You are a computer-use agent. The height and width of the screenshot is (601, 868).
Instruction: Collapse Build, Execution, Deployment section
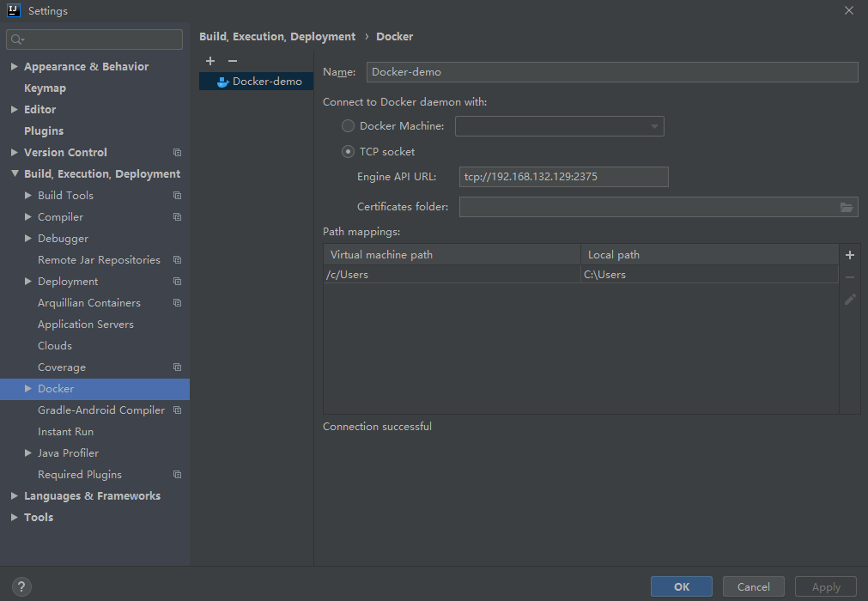click(x=14, y=174)
